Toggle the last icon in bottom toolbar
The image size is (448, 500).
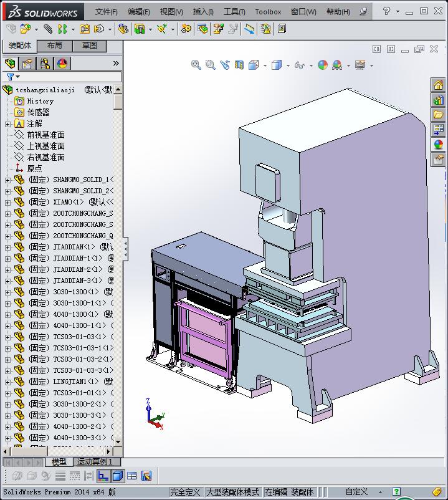tap(146, 476)
